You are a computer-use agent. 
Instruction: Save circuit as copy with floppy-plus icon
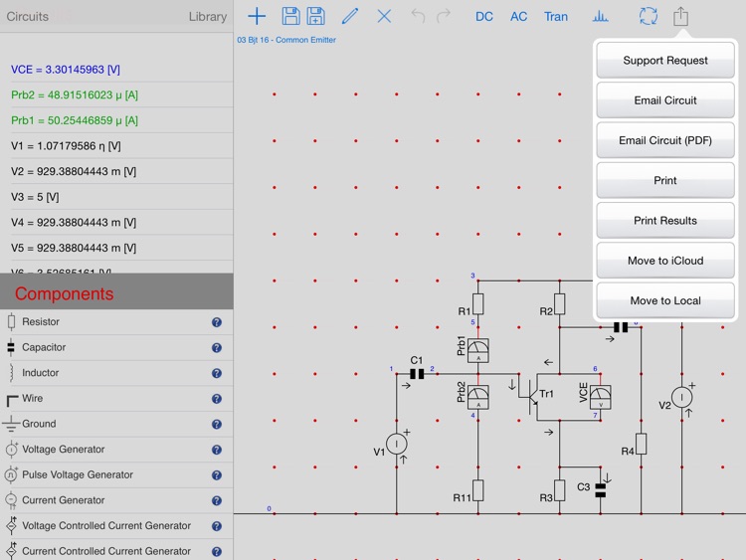(316, 16)
